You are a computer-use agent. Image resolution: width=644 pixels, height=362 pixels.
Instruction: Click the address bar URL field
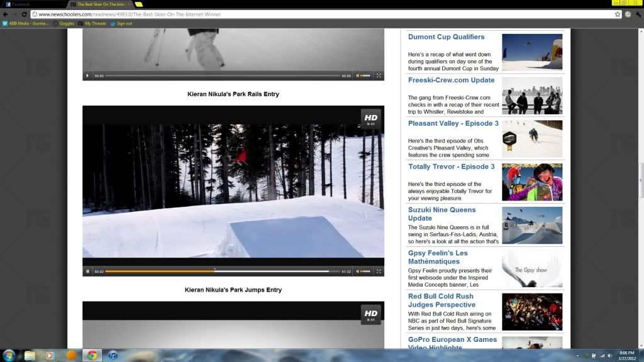314,14
